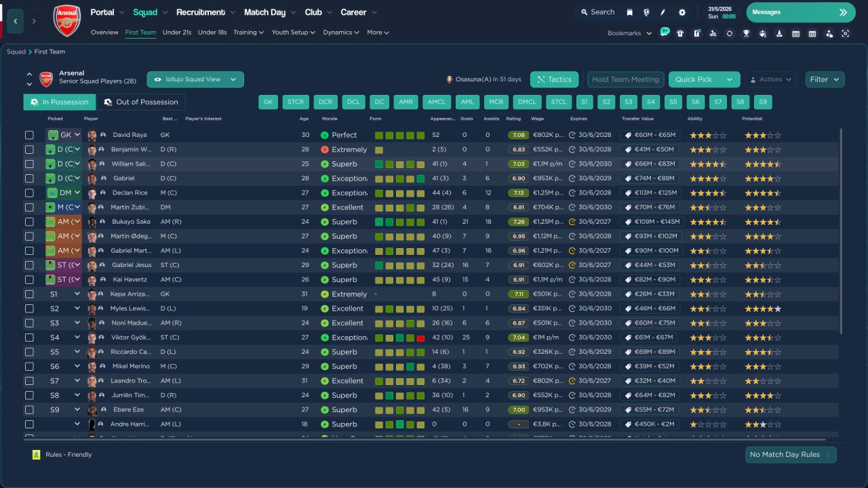
Task: Check the box for Ebere Eze row
Action: pyautogui.click(x=29, y=410)
